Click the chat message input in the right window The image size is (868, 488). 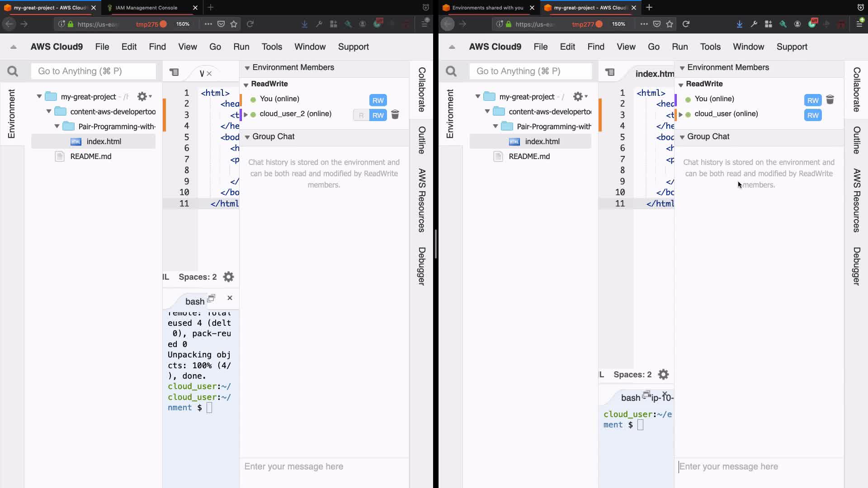tap(759, 466)
